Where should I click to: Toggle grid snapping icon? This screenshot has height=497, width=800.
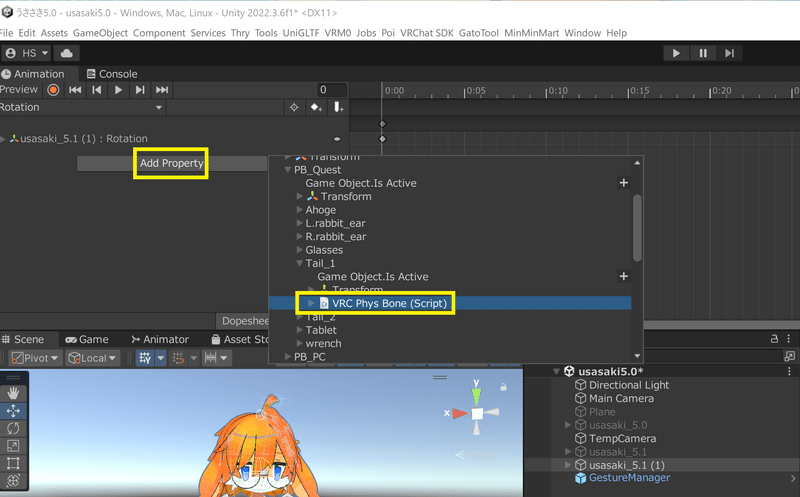(178, 358)
